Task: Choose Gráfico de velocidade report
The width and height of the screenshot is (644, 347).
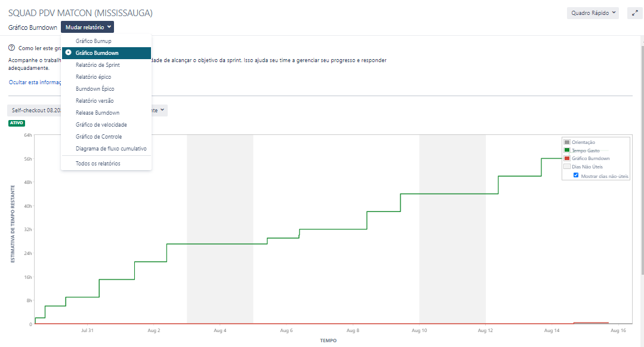Action: coord(101,124)
